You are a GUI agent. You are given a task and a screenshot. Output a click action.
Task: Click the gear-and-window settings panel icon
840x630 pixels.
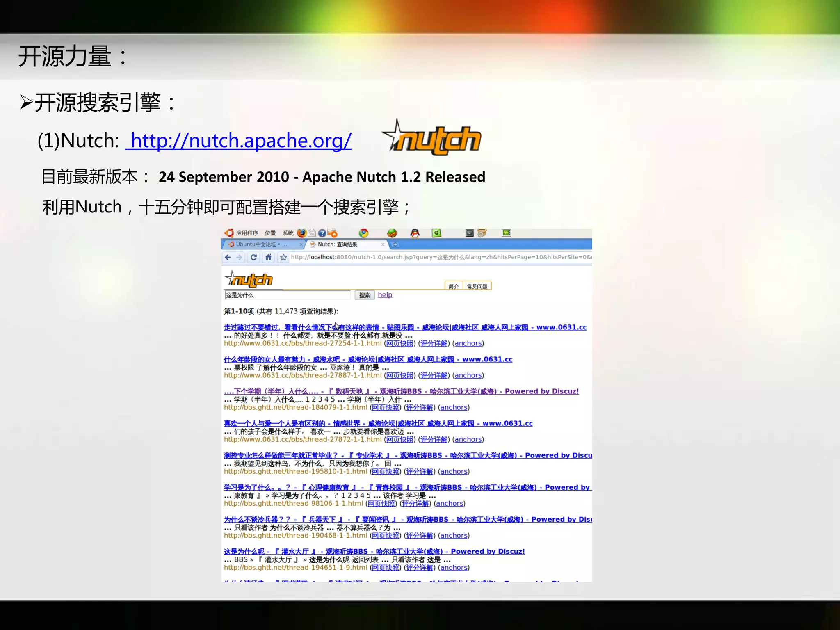click(482, 233)
